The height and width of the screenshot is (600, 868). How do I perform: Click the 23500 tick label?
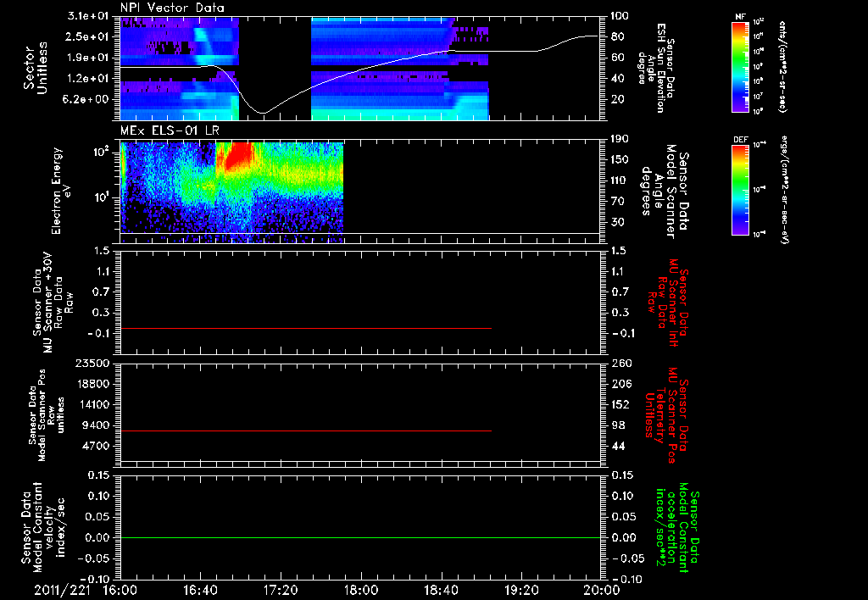pos(92,363)
